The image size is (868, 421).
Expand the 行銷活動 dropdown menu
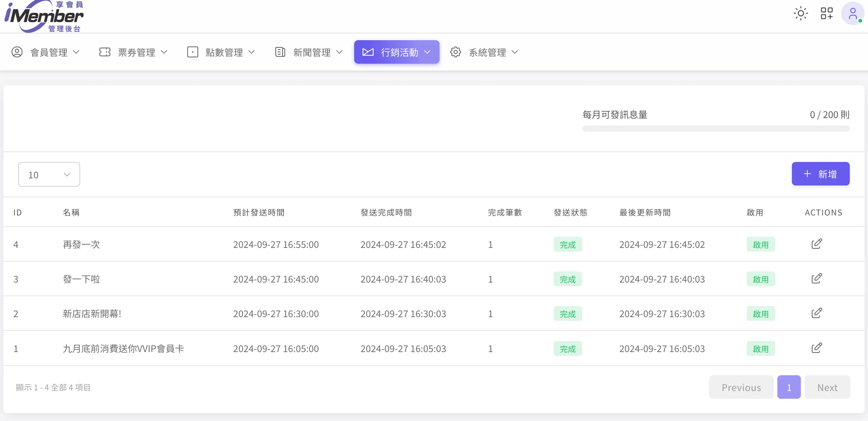[x=428, y=52]
